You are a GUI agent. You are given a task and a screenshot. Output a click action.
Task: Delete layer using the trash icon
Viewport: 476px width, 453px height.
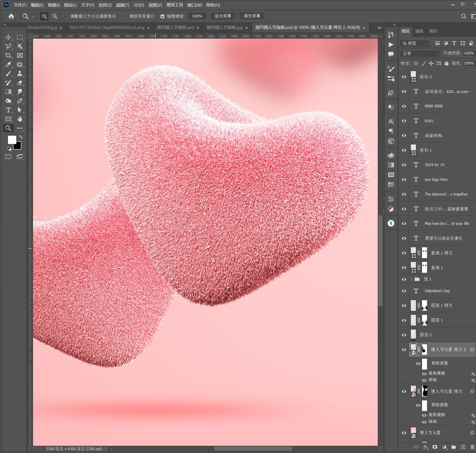[x=472, y=447]
